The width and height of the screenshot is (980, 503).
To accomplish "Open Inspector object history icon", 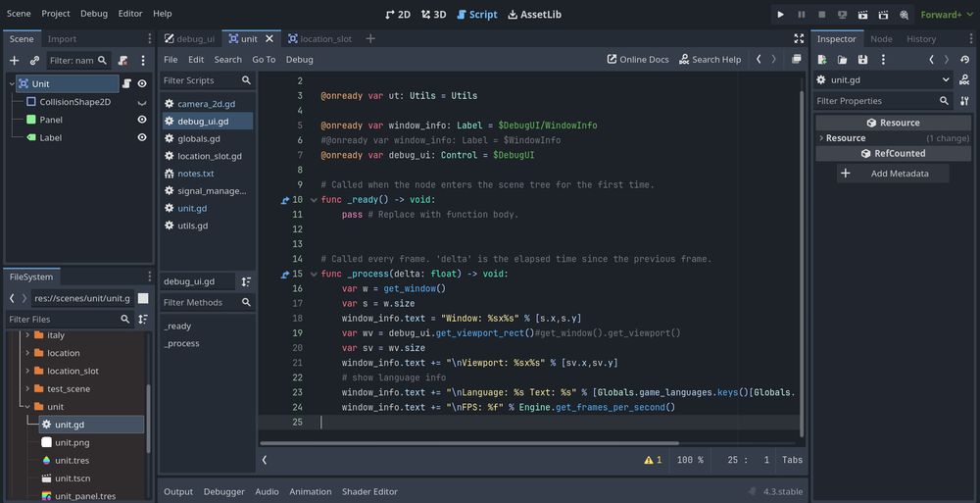I will (x=964, y=60).
